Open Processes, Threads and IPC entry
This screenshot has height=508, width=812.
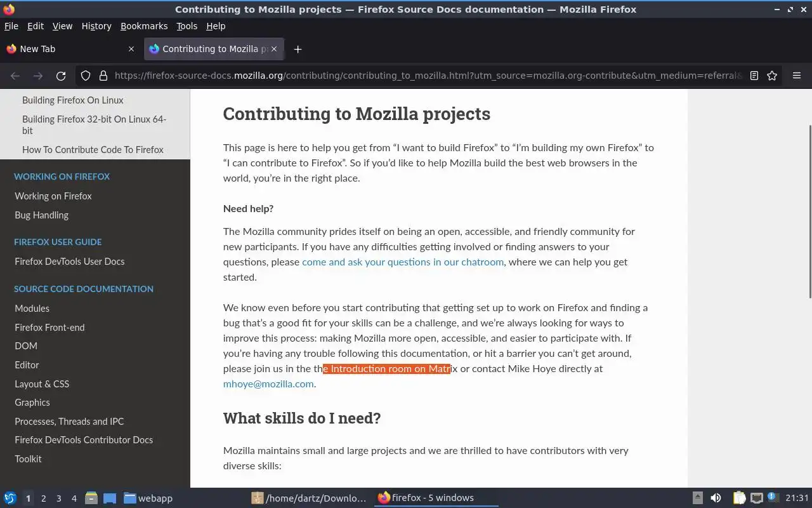pos(69,422)
